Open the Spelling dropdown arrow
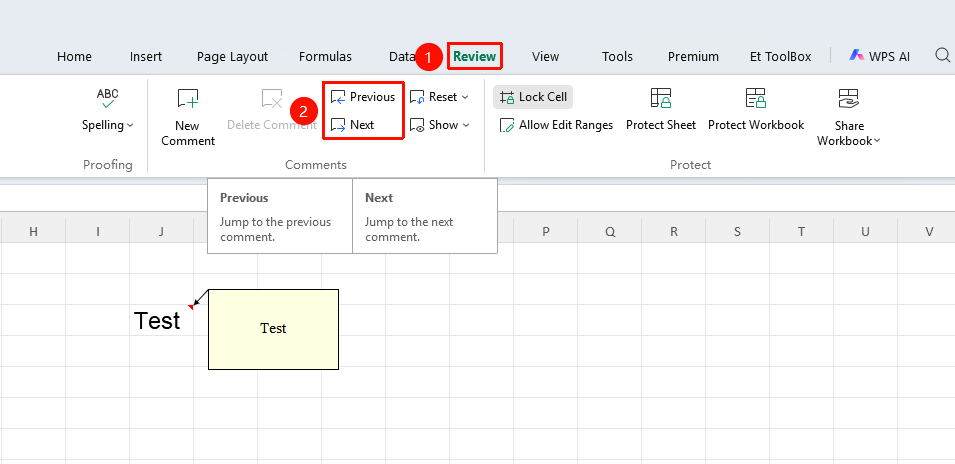The width and height of the screenshot is (955, 464). pyautogui.click(x=130, y=125)
